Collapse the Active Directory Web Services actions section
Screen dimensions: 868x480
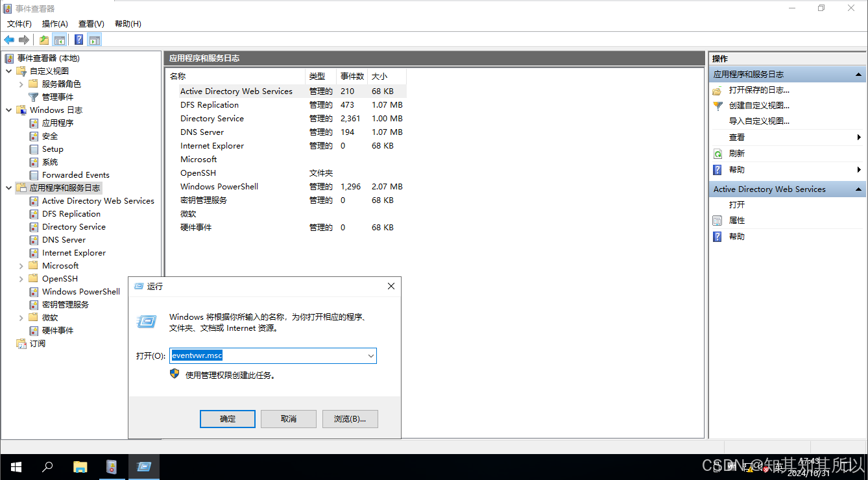click(858, 189)
